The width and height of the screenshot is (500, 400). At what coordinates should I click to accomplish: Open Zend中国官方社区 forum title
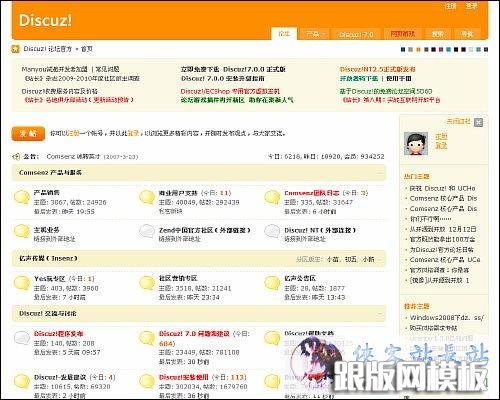(x=205, y=230)
